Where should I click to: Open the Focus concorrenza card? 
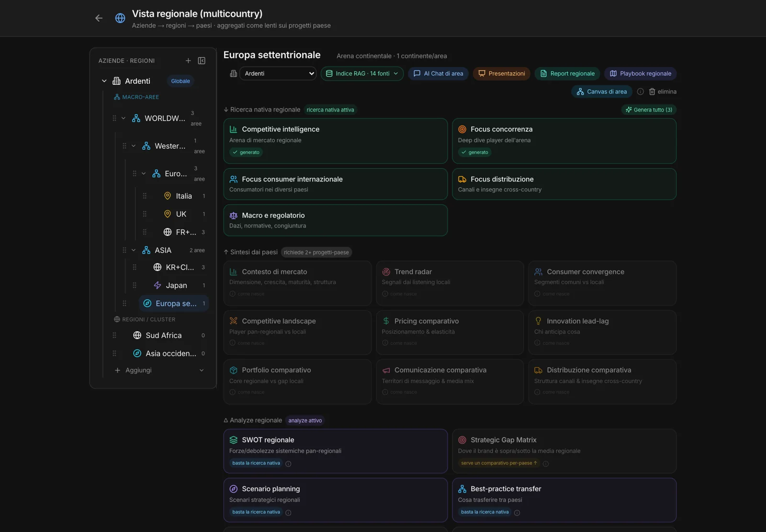(564, 141)
